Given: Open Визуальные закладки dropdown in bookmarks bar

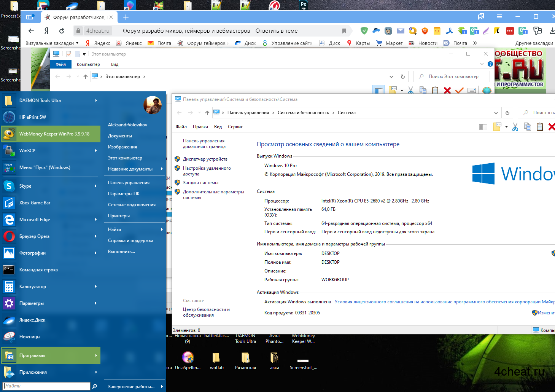Looking at the screenshot, I should click(52, 43).
